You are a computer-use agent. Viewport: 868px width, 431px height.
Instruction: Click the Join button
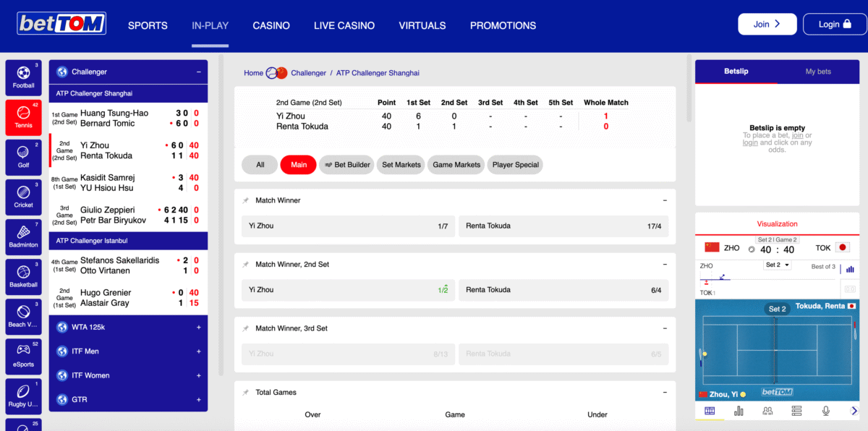pos(767,24)
